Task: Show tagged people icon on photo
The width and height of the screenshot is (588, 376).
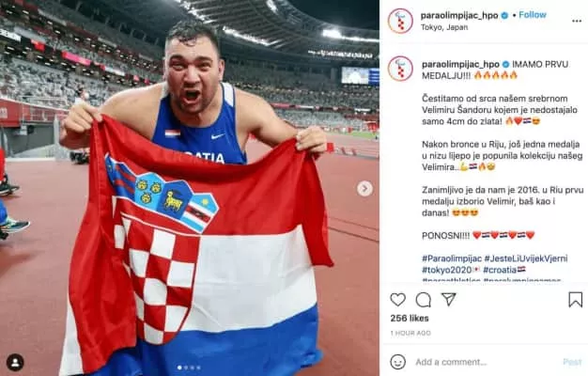Action: tap(15, 362)
